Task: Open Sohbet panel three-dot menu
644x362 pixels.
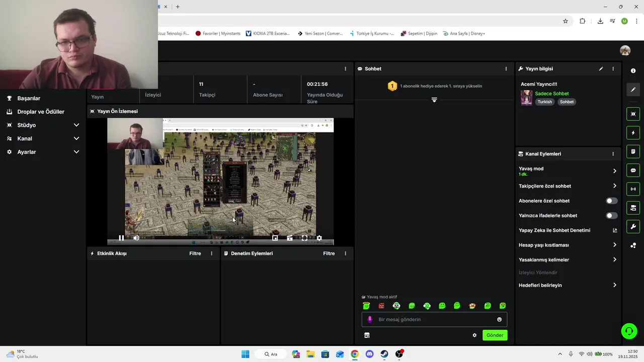Action: [506, 69]
